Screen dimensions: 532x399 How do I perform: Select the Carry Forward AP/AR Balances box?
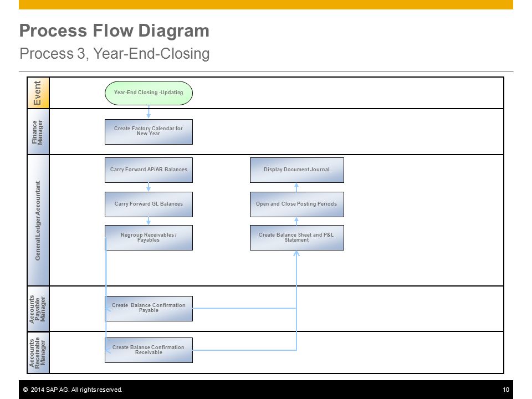click(149, 170)
